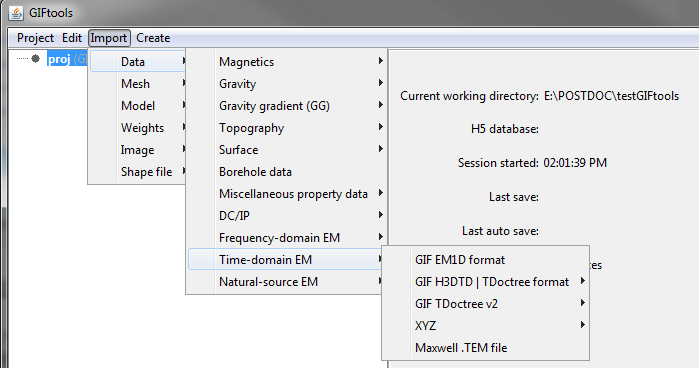Select the Time-domain EM entry
Image resolution: width=699 pixels, height=368 pixels.
point(285,260)
